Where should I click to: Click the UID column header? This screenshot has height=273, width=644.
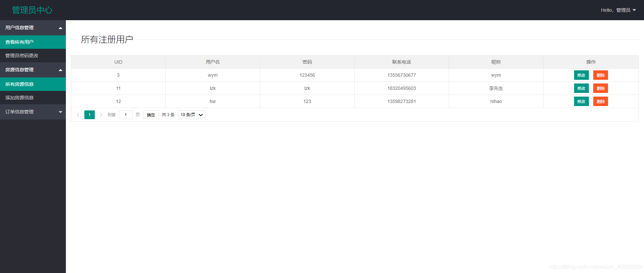(118, 62)
